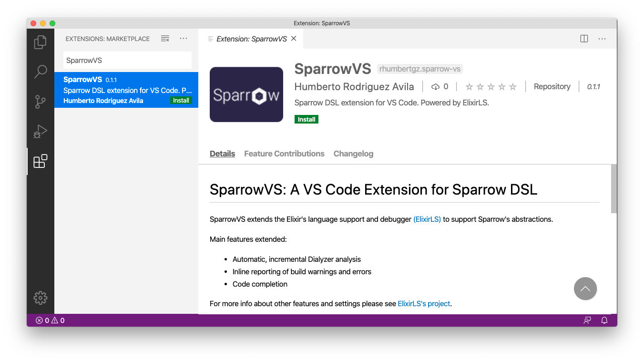Click version number 0.1.1 in header
644x362 pixels.
click(x=593, y=87)
